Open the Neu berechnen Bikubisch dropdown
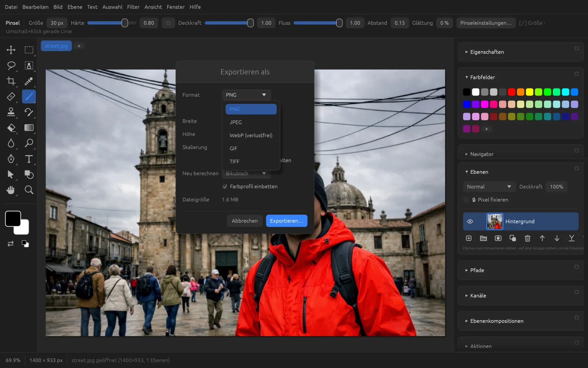The width and height of the screenshot is (588, 368). (x=246, y=173)
